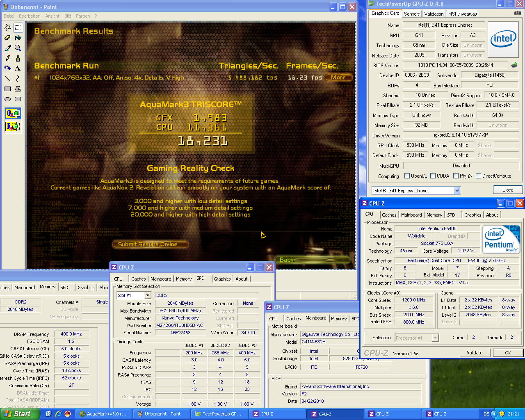Click the Paint title bar icon
The image size is (525, 420).
click(5, 7)
